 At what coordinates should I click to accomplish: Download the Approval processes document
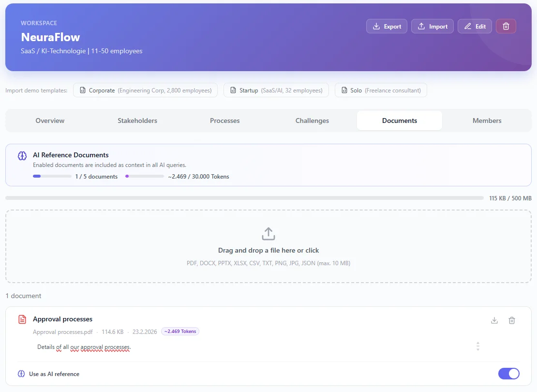point(494,320)
